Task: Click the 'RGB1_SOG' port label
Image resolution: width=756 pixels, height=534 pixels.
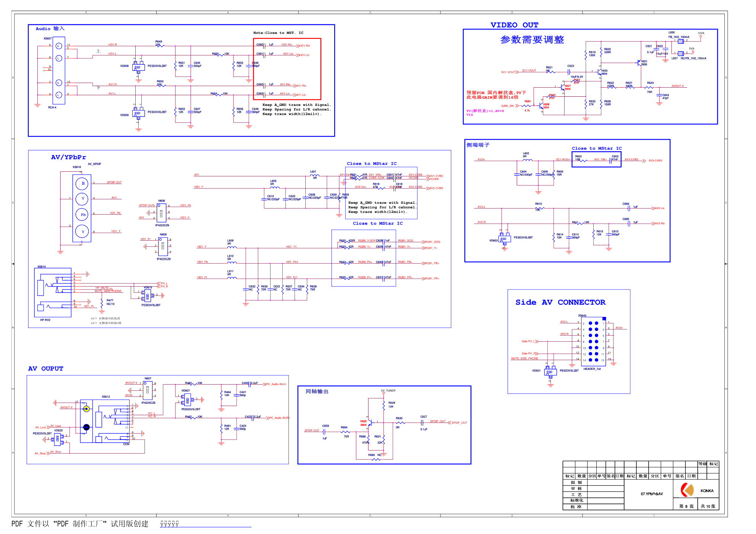Action: [432, 242]
